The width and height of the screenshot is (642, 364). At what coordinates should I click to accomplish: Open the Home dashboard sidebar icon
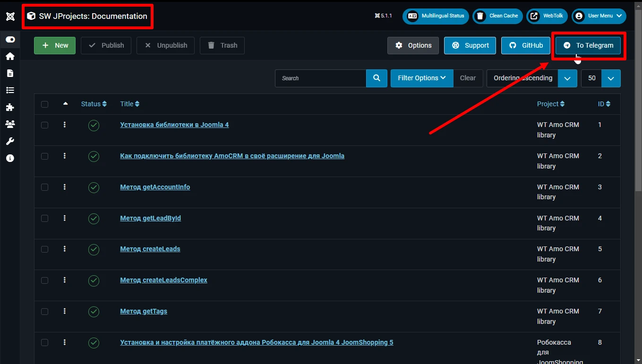coord(10,57)
